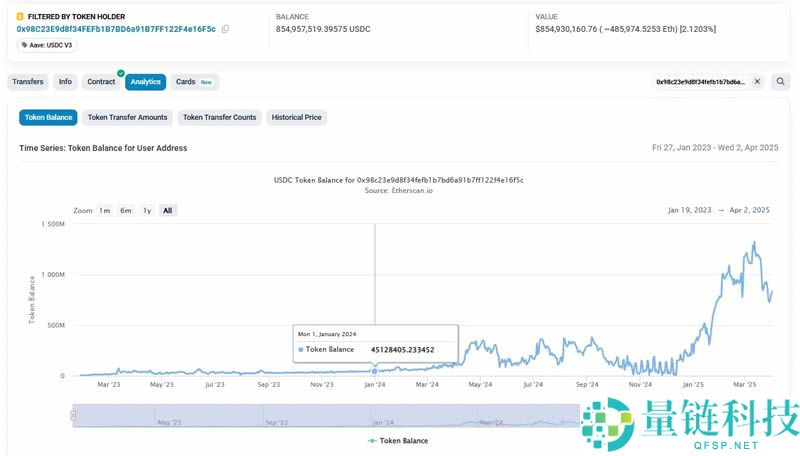
Task: Set chart zoom to 1y
Action: [x=147, y=211]
